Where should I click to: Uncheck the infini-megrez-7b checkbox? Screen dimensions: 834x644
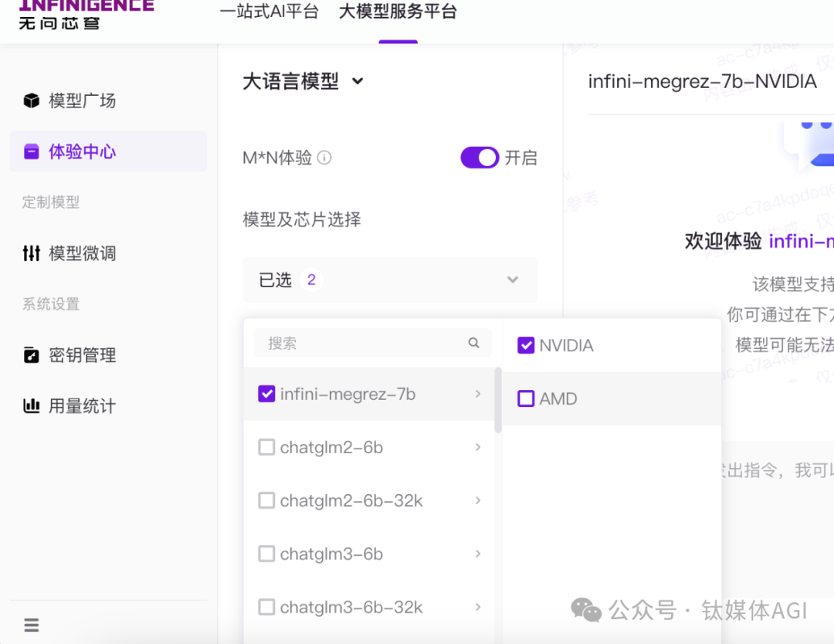point(266,394)
